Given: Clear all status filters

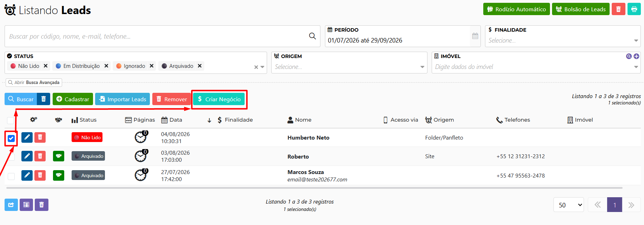Looking at the screenshot, I should (256, 67).
